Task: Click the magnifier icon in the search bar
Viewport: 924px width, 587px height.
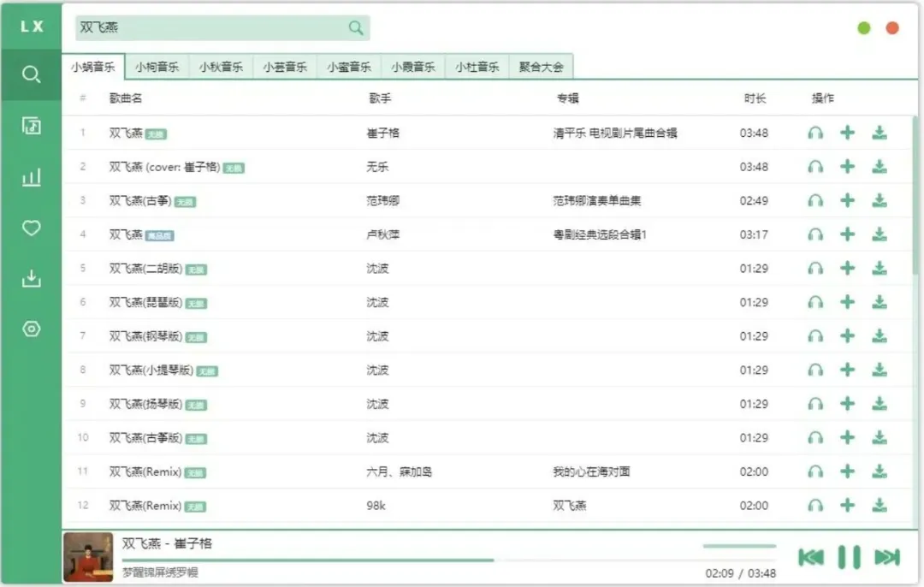Action: 355,27
